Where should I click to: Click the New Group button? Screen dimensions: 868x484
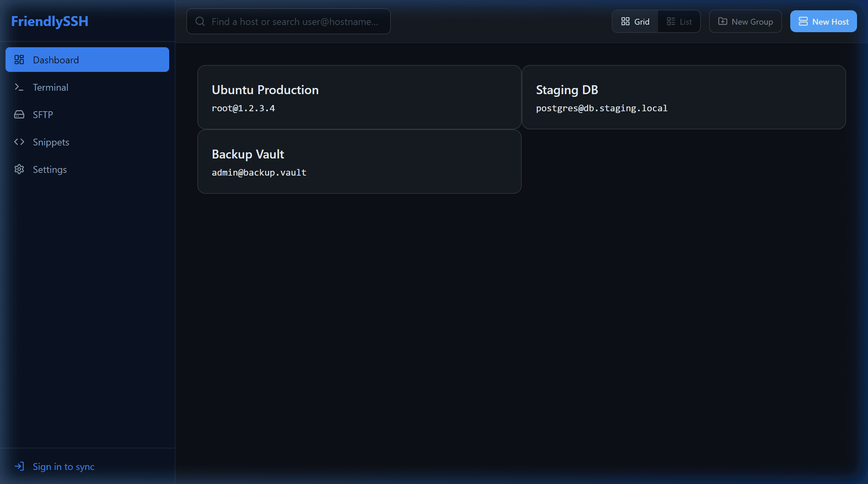click(x=745, y=21)
